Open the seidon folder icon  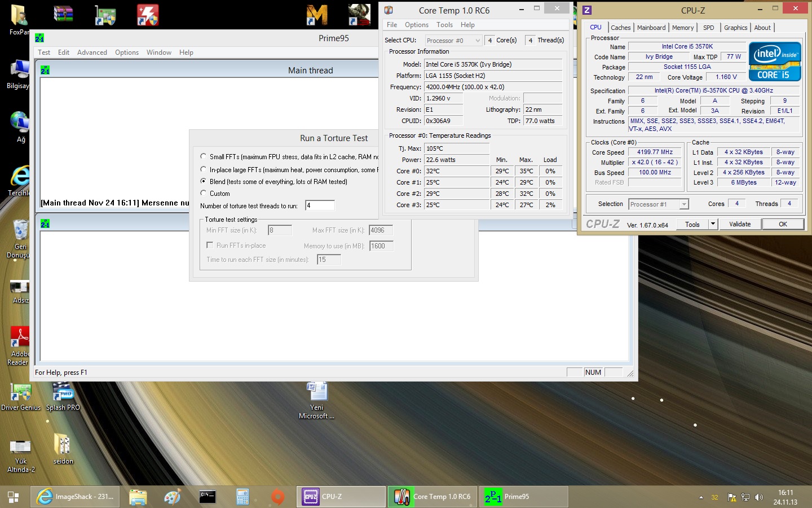click(63, 446)
